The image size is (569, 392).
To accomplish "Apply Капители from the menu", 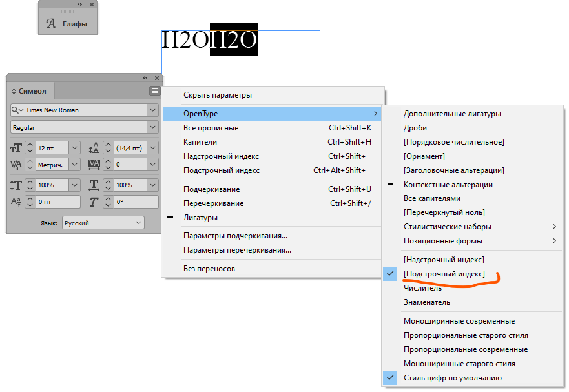I will [x=273, y=142].
